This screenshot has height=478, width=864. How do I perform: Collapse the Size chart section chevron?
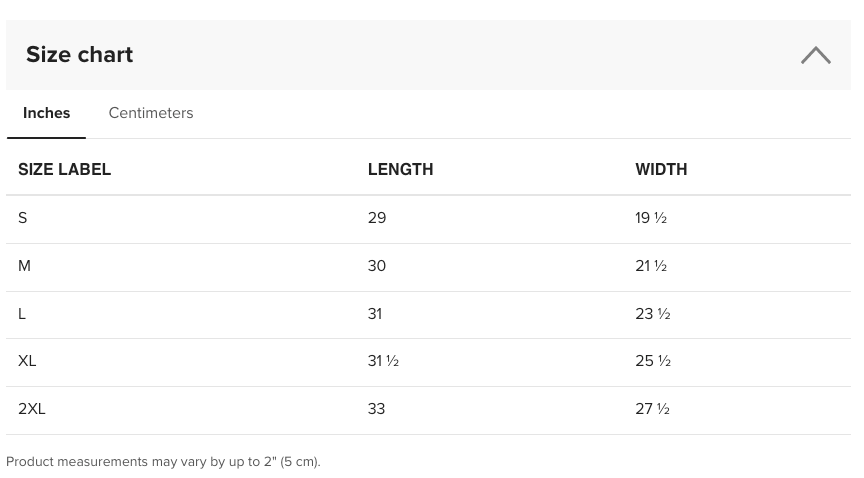[816, 55]
